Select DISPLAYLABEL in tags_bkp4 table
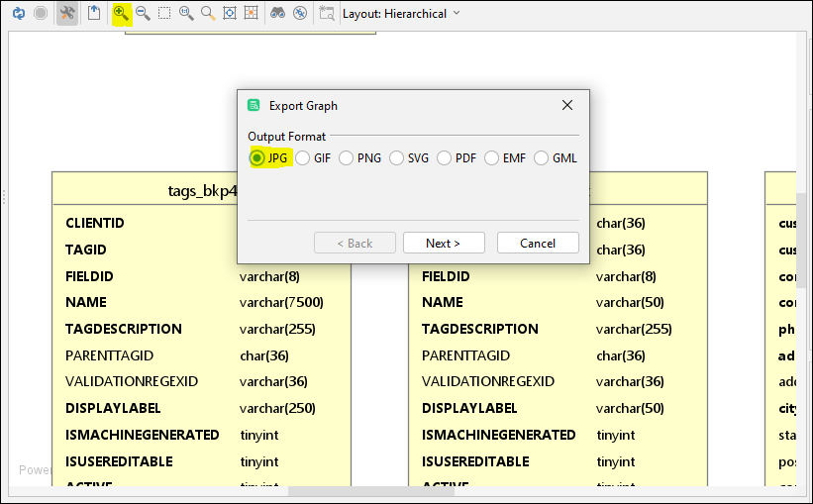The height and width of the screenshot is (504, 813). 113,408
